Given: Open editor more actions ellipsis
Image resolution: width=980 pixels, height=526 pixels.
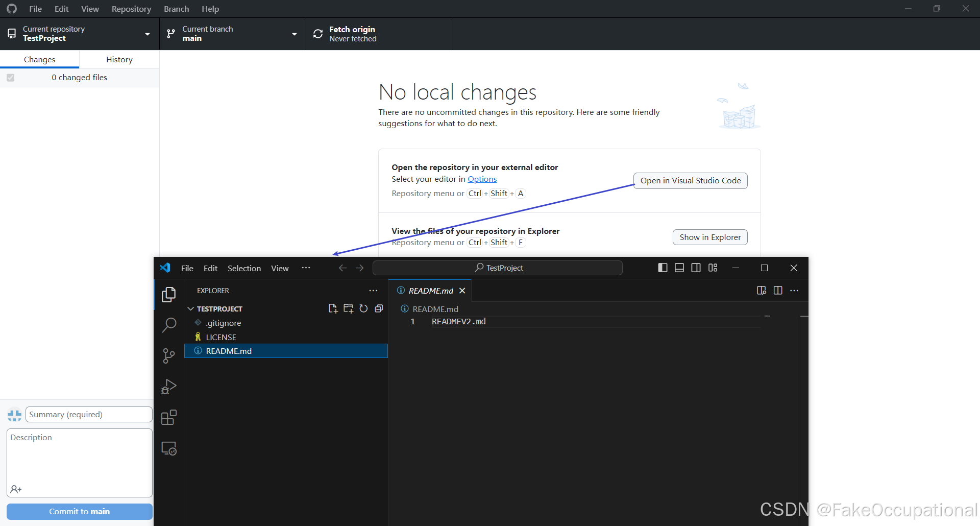Looking at the screenshot, I should click(794, 290).
